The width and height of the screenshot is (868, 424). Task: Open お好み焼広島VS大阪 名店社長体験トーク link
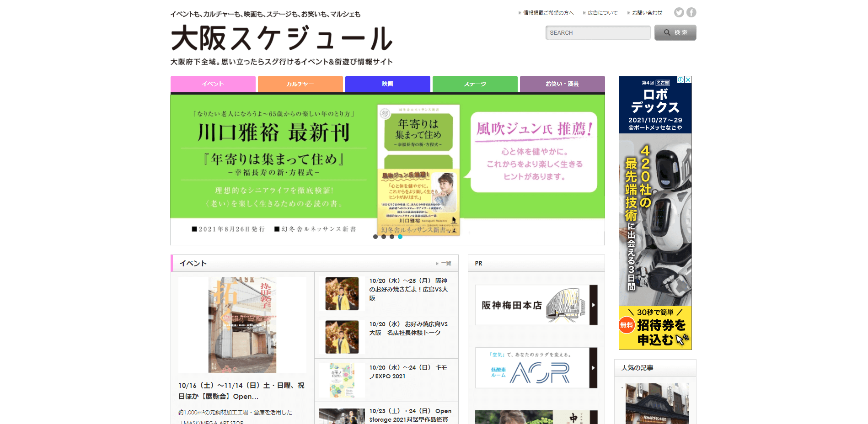pos(408,329)
